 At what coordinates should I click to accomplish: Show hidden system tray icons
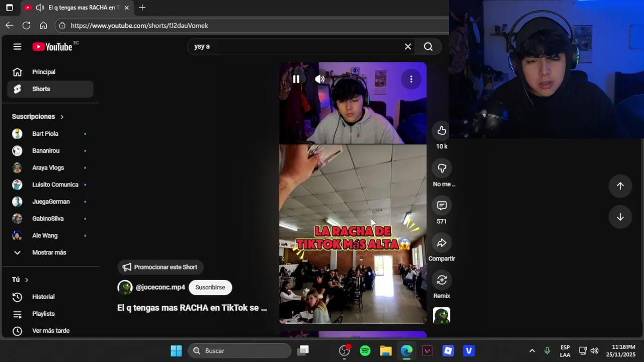tap(532, 351)
